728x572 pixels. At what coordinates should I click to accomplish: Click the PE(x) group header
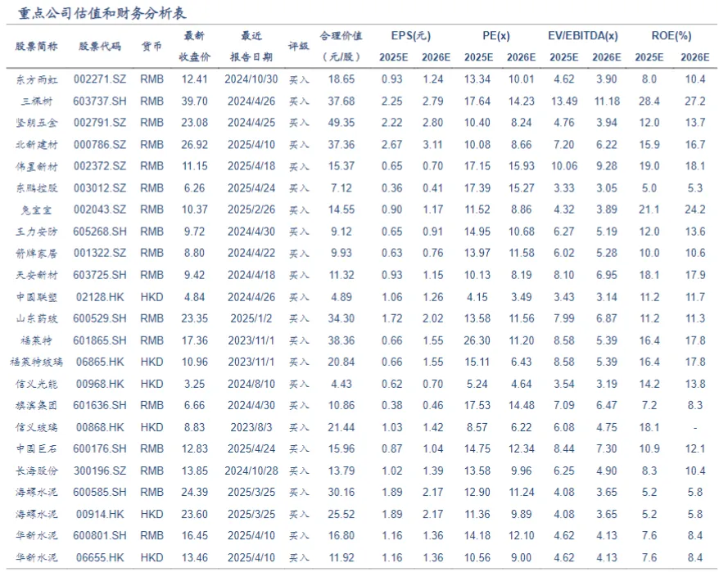(x=496, y=36)
